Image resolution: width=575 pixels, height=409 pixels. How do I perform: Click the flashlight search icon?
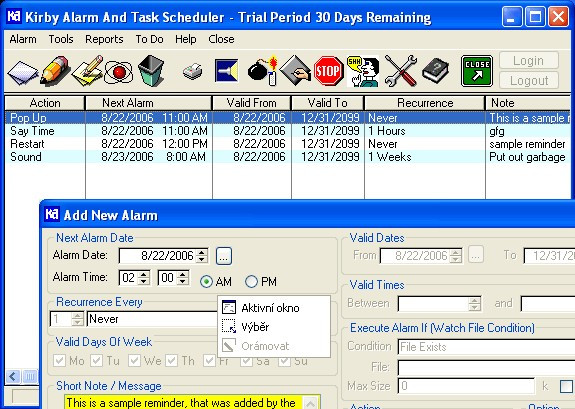tap(226, 70)
